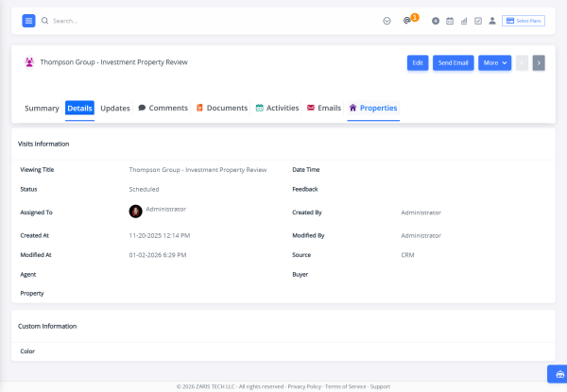Click the Color field label

27,351
